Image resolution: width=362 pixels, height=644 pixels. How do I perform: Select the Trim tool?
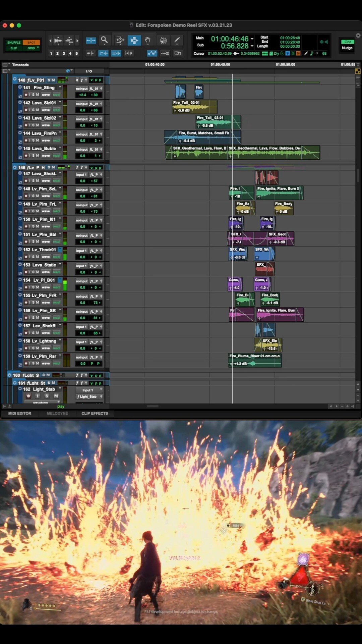pyautogui.click(x=120, y=41)
